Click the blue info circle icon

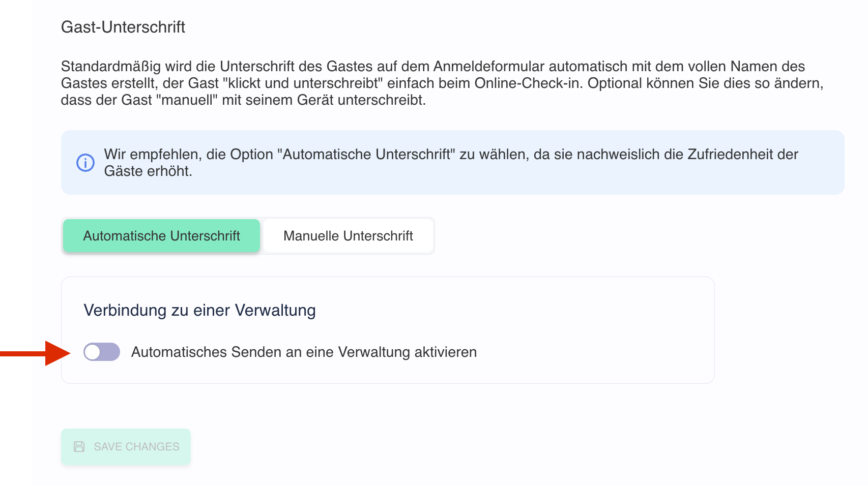click(85, 163)
